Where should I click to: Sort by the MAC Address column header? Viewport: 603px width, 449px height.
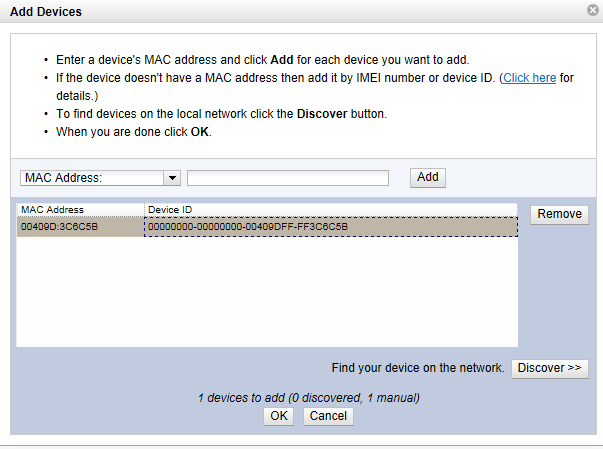pyautogui.click(x=80, y=210)
